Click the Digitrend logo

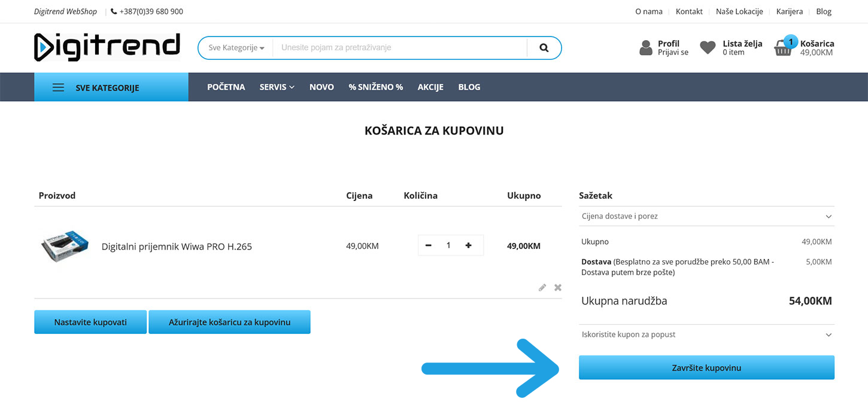107,47
